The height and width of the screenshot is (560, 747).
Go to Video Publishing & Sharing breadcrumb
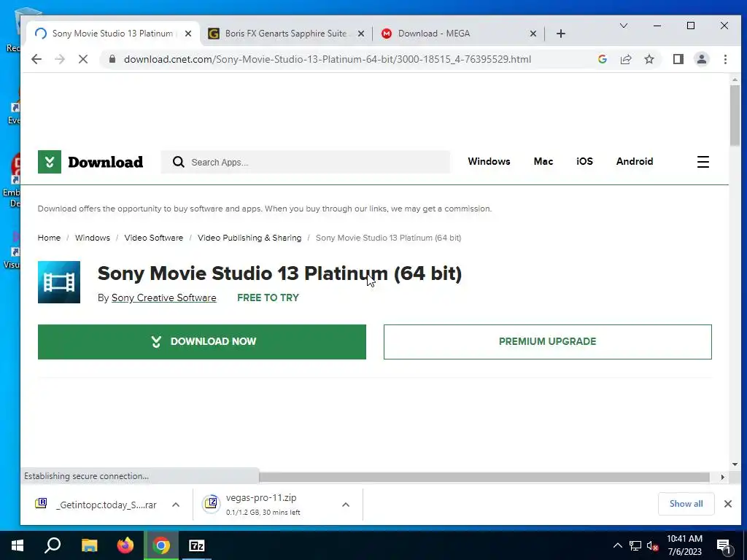pos(249,238)
